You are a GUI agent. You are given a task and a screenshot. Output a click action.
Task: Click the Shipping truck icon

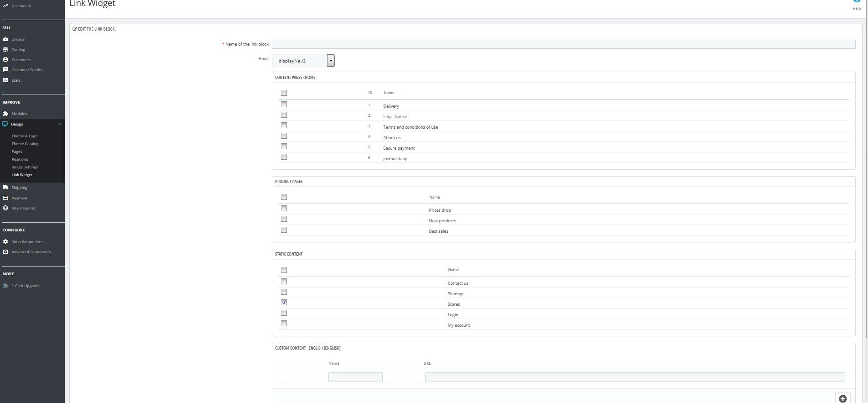point(5,188)
